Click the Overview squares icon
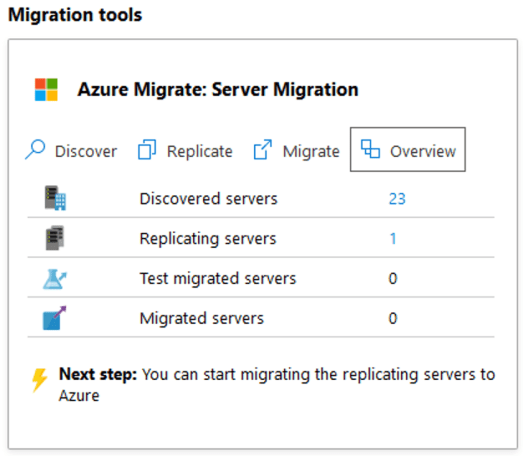 pyautogui.click(x=370, y=149)
